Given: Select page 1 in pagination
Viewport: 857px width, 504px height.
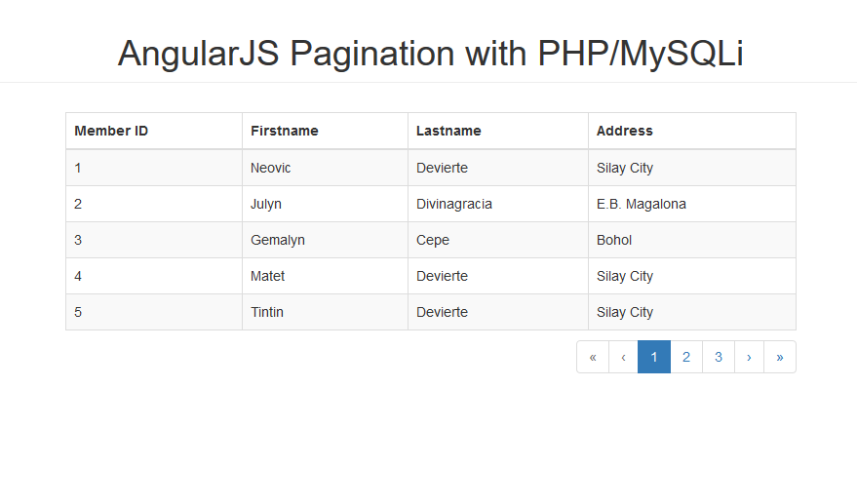Looking at the screenshot, I should tap(654, 357).
